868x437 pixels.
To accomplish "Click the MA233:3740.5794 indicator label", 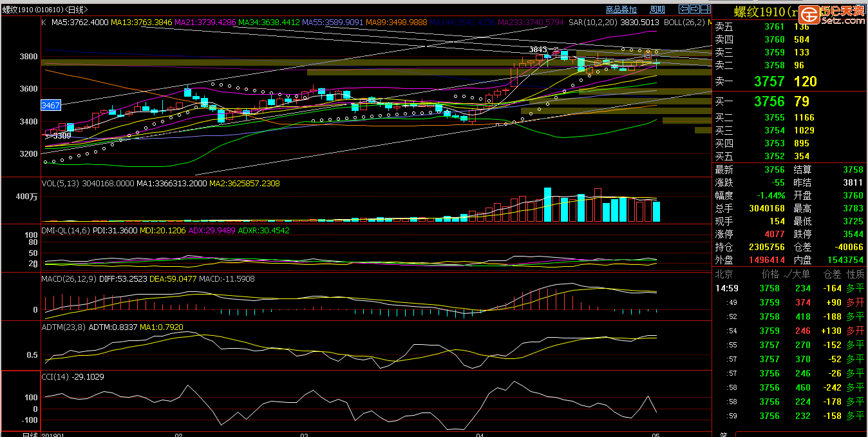I will coord(531,22).
